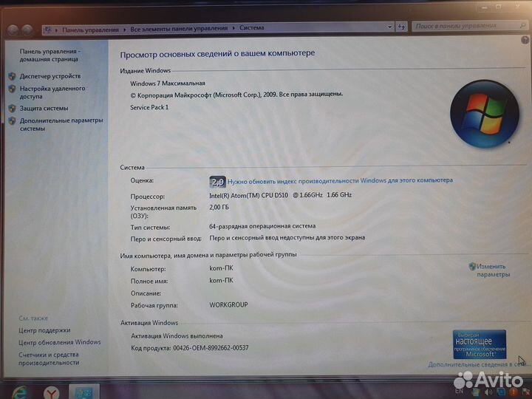Click the 2,00 ГБ memory value
The image size is (532, 399).
(x=219, y=207)
